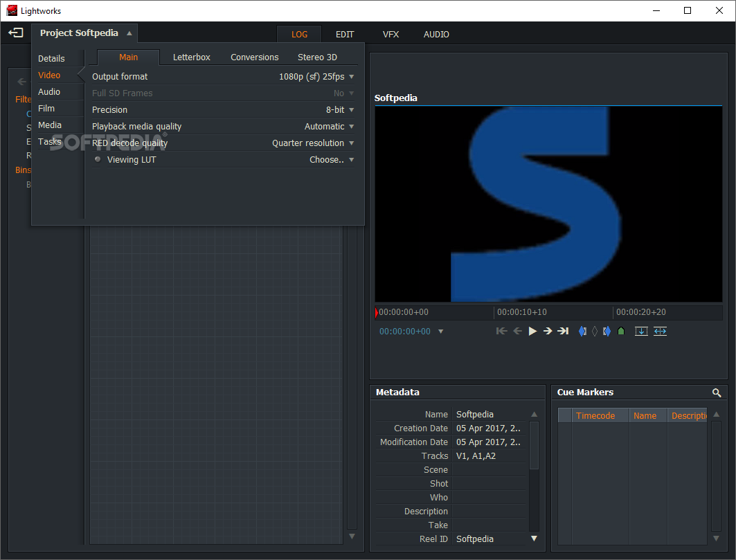The width and height of the screenshot is (736, 560).
Task: Switch to the VFX workspace tab
Action: (x=391, y=35)
